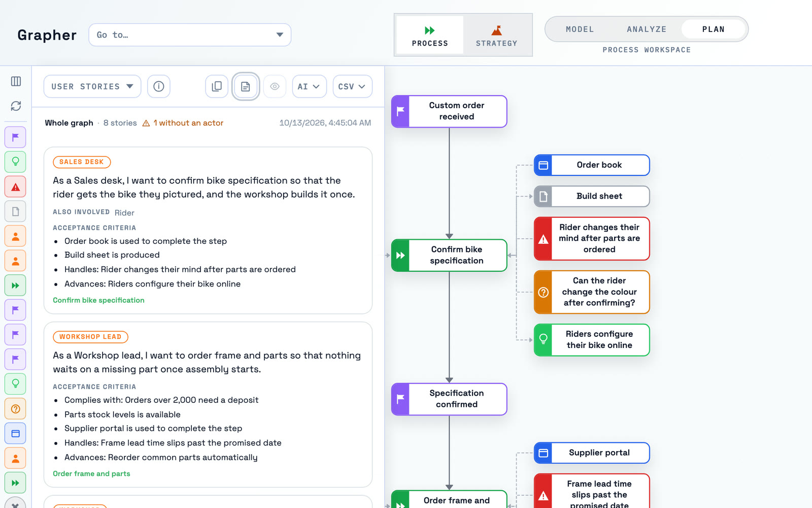Click the SALES DESK actor tag

pyautogui.click(x=82, y=162)
